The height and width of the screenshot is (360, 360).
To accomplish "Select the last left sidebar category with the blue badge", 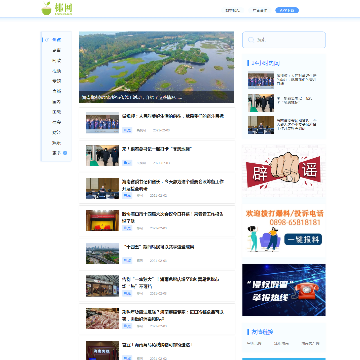I will (x=56, y=153).
